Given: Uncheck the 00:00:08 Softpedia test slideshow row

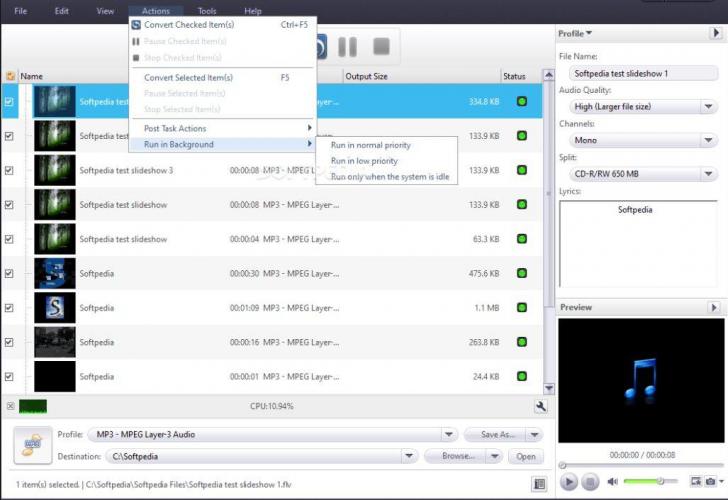Looking at the screenshot, I should pyautogui.click(x=9, y=205).
